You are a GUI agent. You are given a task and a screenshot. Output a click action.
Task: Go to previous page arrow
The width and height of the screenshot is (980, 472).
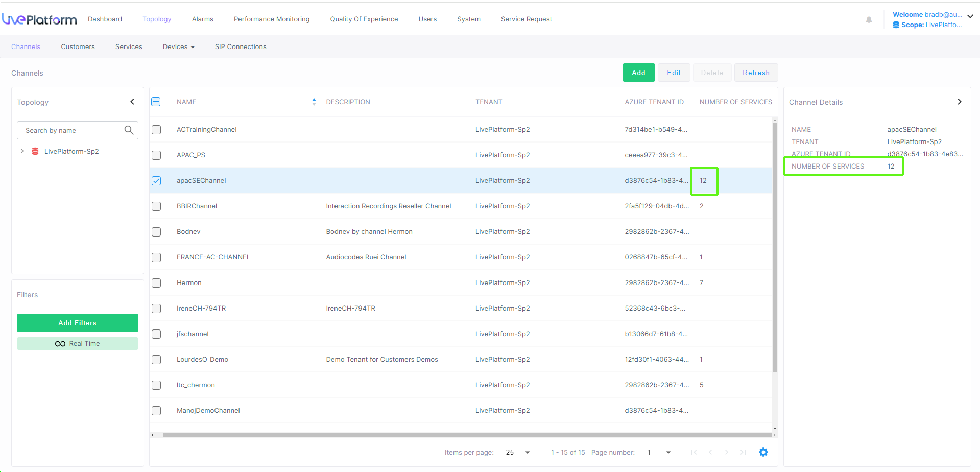(710, 452)
